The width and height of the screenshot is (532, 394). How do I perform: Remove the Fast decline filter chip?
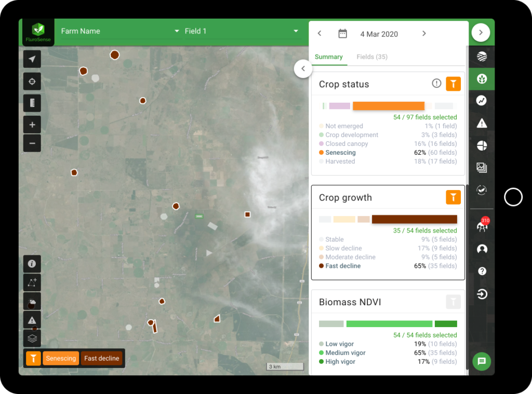pyautogui.click(x=102, y=358)
